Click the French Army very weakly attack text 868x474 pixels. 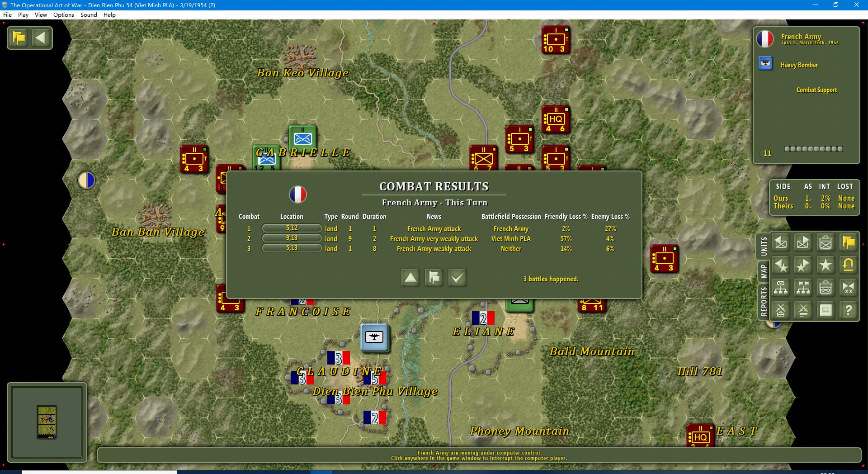tap(434, 239)
